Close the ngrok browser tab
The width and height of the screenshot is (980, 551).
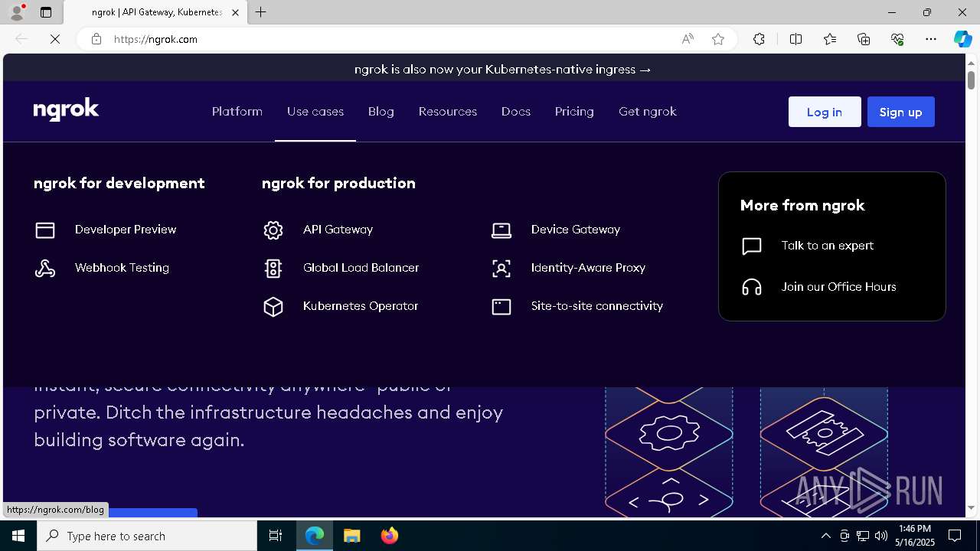click(x=235, y=12)
